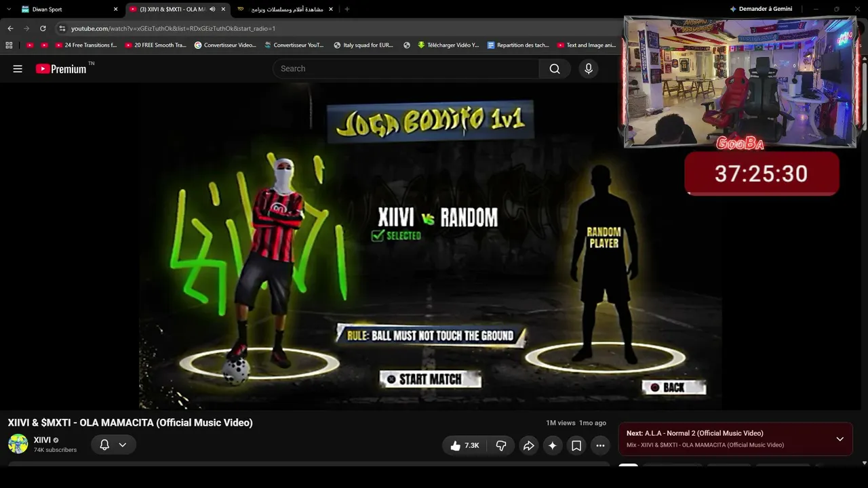Open 24 Free Transitions bookmark
This screenshot has height=488, width=868.
coord(86,45)
